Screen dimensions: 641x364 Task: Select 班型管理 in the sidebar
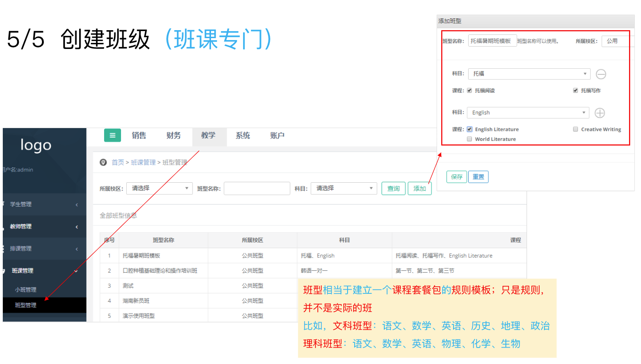click(x=44, y=305)
